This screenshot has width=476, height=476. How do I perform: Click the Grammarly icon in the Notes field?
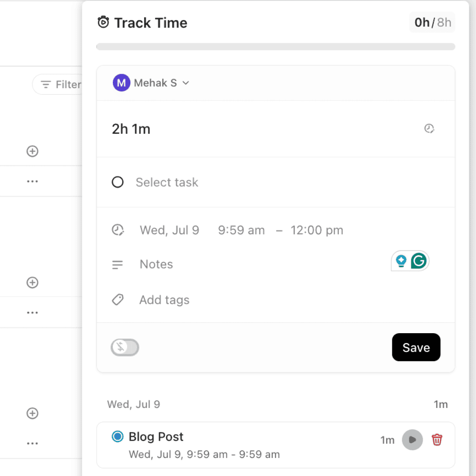[418, 261]
